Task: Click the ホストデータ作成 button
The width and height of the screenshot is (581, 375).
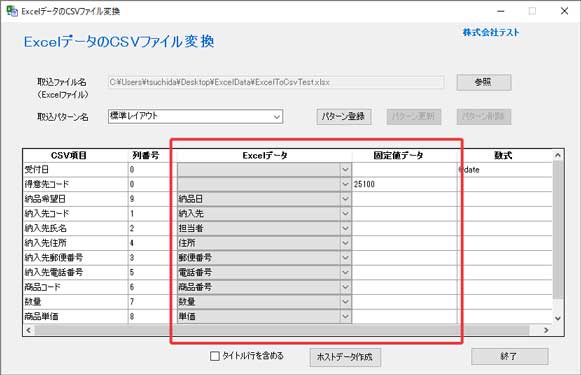Action: point(345,357)
